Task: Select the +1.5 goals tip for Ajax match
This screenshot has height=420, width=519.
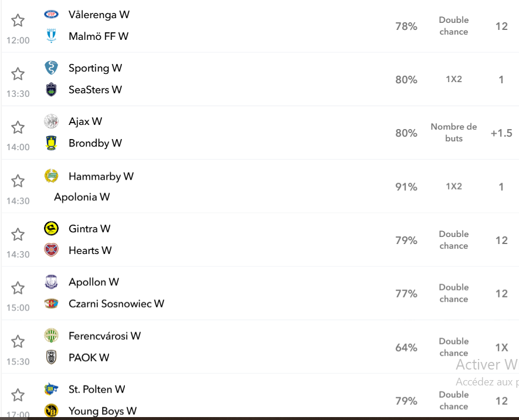Action: [501, 133]
